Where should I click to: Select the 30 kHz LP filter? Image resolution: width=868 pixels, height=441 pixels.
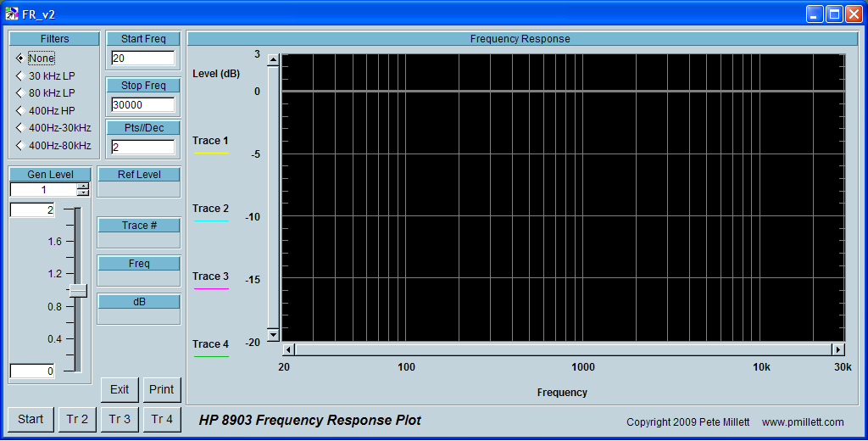[19, 76]
